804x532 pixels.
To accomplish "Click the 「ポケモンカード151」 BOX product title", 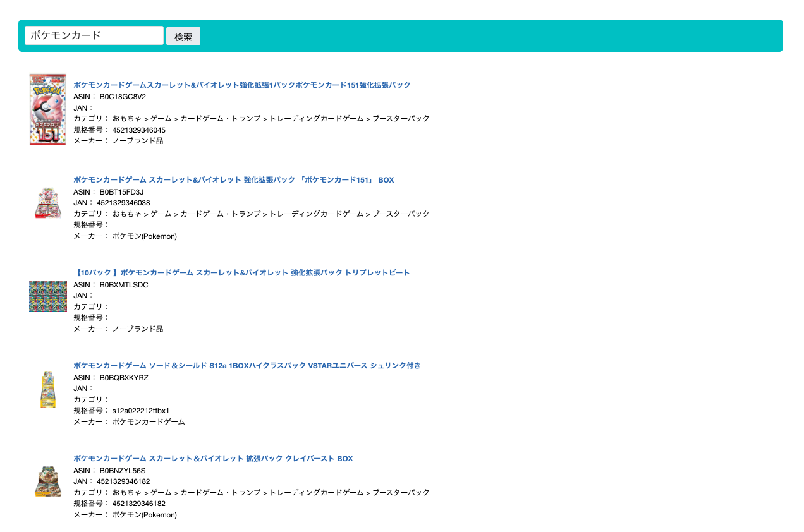I will 233,179.
